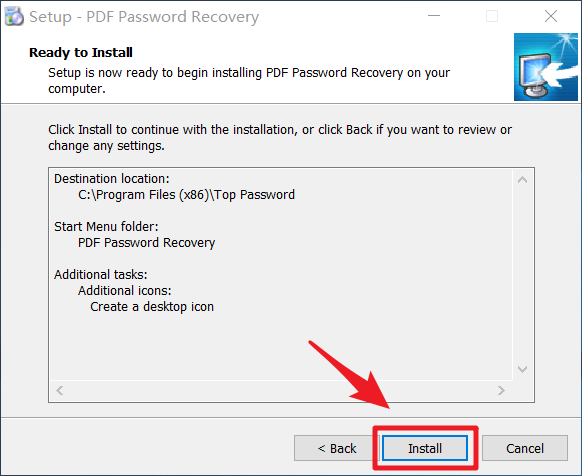Click the scroll up arrow in summary box

click(522, 180)
